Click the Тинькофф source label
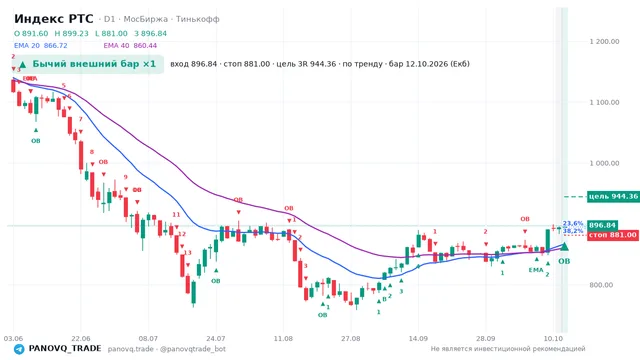This screenshot has width=640, height=360. 198,19
